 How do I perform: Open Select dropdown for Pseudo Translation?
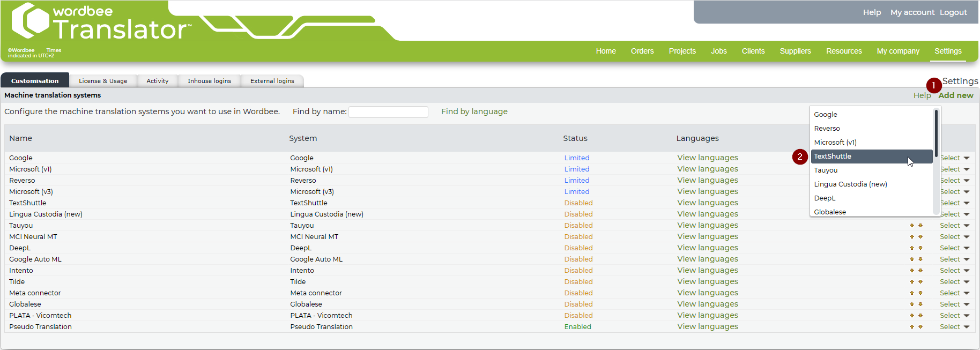954,327
